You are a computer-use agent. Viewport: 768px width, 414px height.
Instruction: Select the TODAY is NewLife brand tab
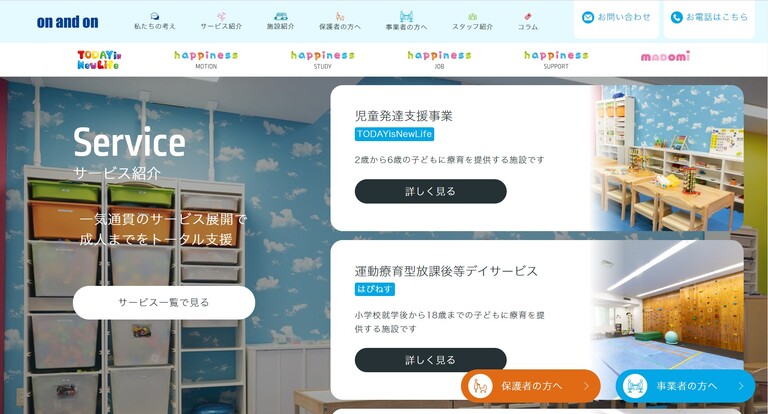click(x=99, y=60)
